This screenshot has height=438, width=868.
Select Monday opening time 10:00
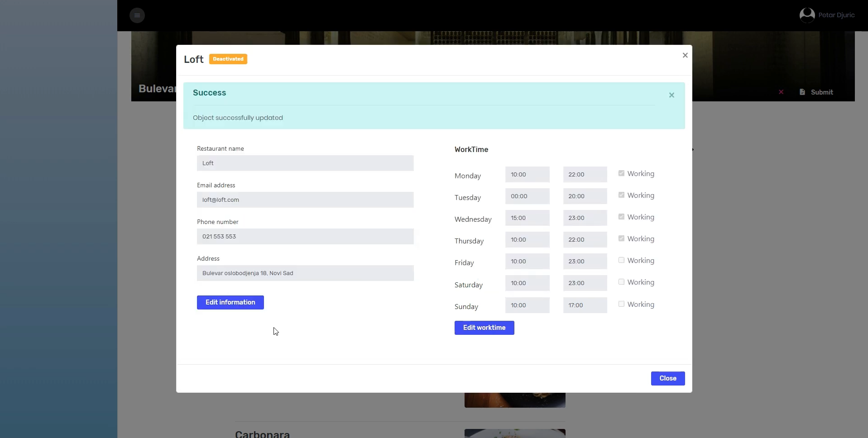[x=528, y=174]
